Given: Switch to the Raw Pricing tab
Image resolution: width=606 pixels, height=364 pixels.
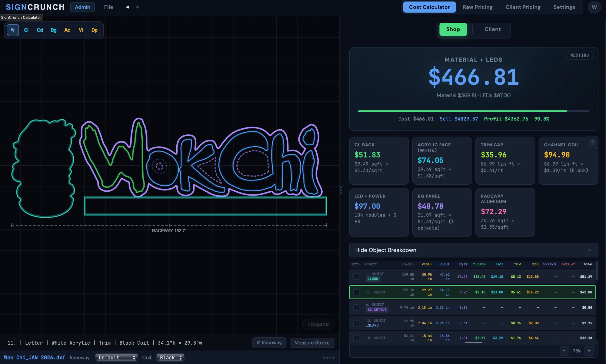Looking at the screenshot, I should 478,7.
